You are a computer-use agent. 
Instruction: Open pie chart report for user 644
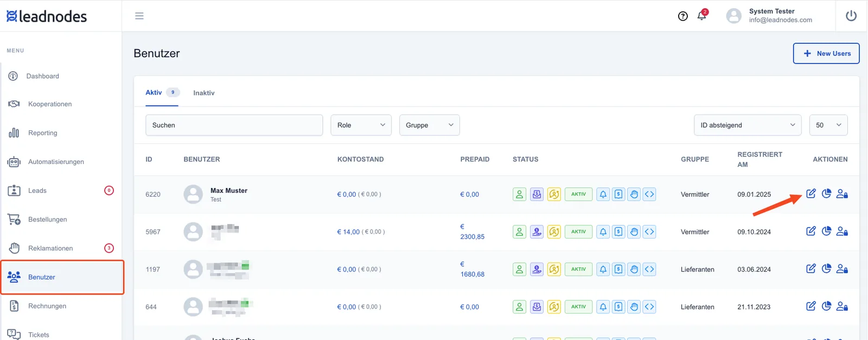(x=826, y=306)
